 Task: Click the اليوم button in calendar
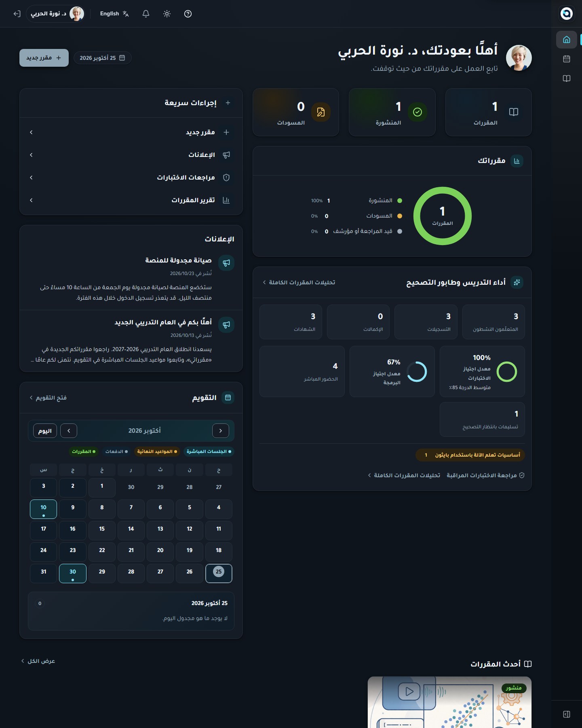click(45, 431)
